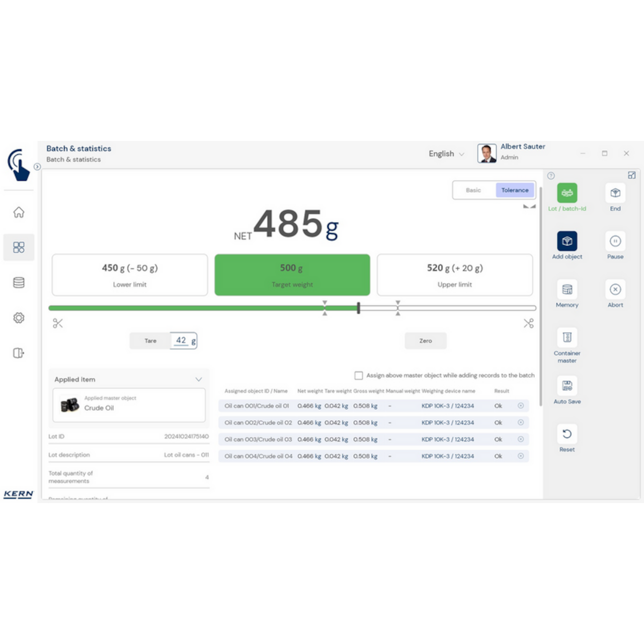The image size is (644, 644).
Task: Enable assigning master object while adding batch records
Action: tap(359, 375)
